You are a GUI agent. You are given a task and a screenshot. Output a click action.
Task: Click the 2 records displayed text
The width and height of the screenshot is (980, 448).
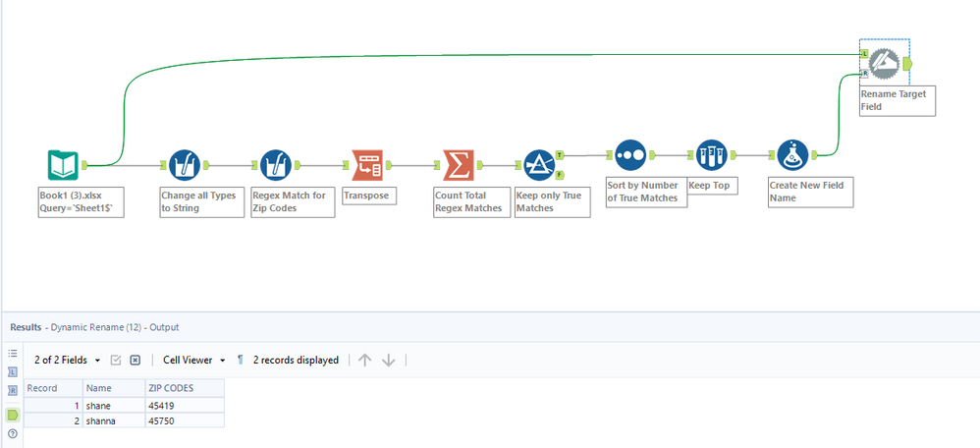click(x=296, y=360)
